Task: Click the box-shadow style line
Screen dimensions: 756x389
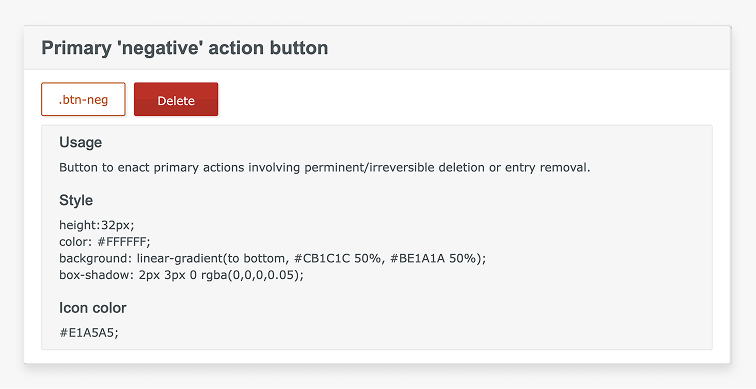Action: 181,275
